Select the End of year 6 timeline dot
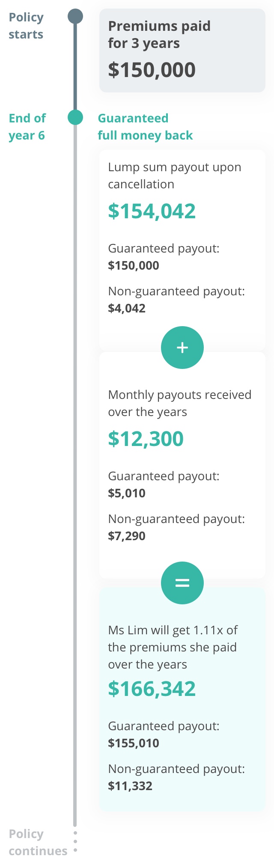 (x=75, y=117)
